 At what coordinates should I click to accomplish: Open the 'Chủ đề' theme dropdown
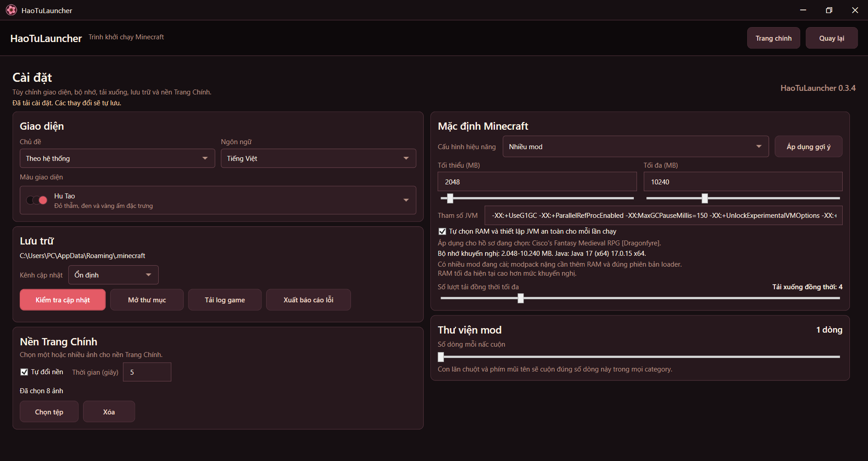pos(117,158)
